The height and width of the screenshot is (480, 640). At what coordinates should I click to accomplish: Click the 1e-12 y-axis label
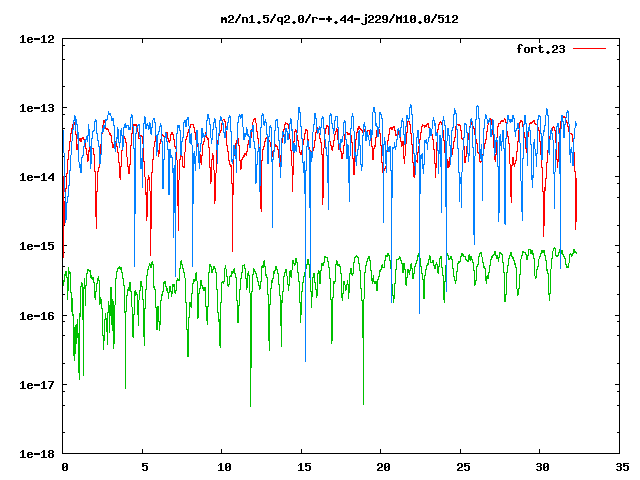(x=37, y=39)
